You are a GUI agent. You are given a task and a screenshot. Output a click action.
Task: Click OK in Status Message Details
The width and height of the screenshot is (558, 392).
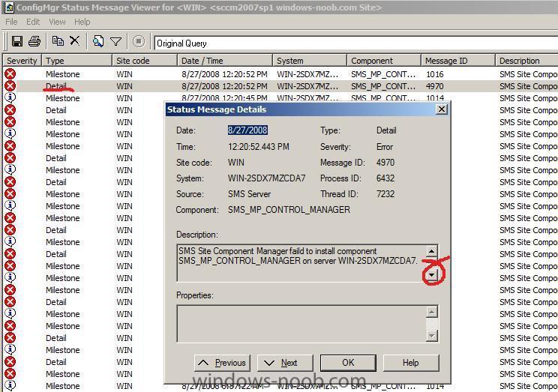[x=348, y=363]
